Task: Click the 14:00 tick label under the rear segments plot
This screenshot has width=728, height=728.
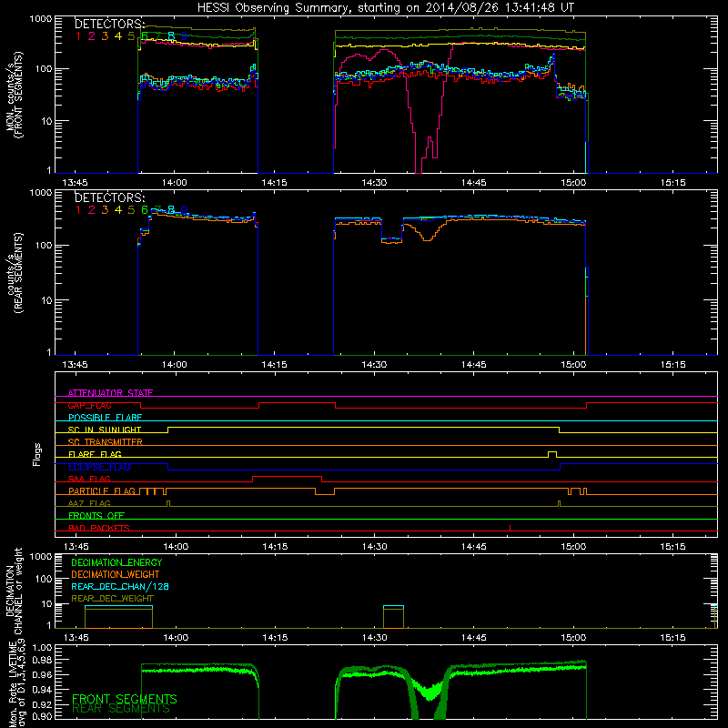Action: click(x=175, y=365)
